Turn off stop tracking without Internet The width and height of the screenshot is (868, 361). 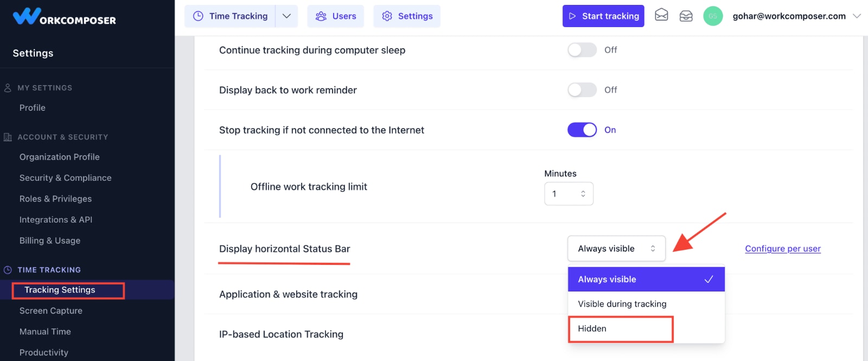[x=582, y=130]
